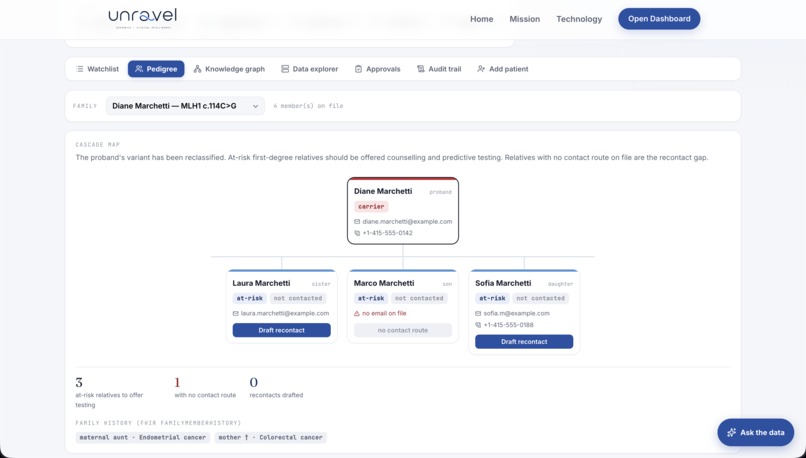Select the Diane Marchetti proband card
Screen dimensions: 806x458
tap(402, 211)
